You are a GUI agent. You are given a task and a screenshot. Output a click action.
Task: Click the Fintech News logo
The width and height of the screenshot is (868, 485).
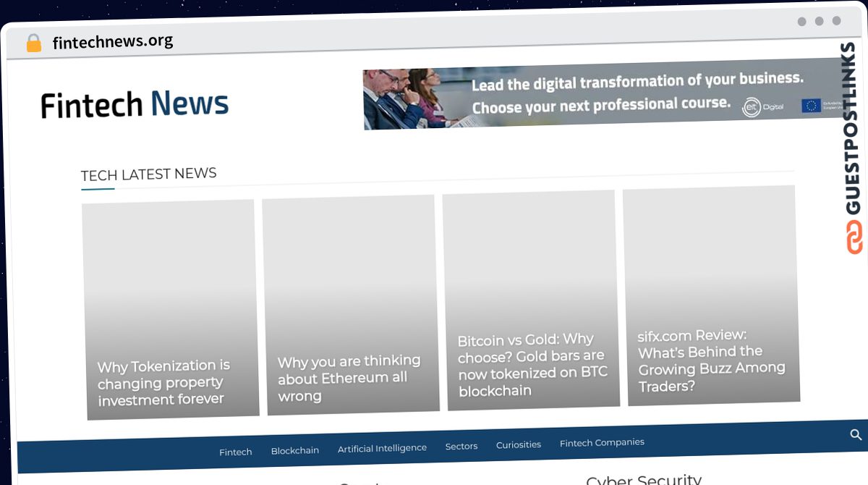click(x=134, y=104)
